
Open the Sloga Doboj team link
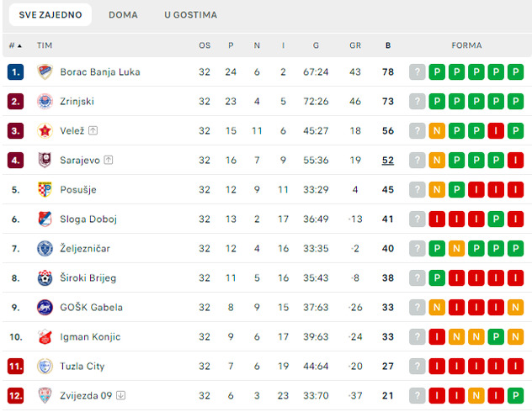point(88,219)
